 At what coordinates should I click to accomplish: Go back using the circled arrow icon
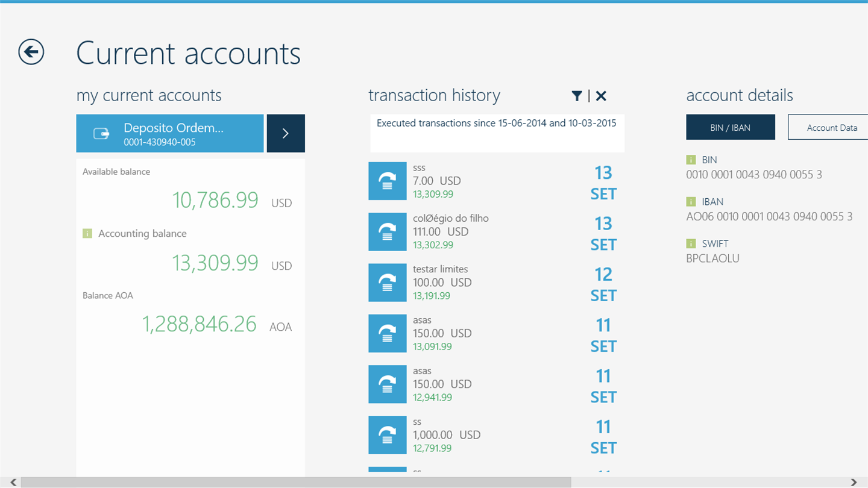tap(31, 52)
